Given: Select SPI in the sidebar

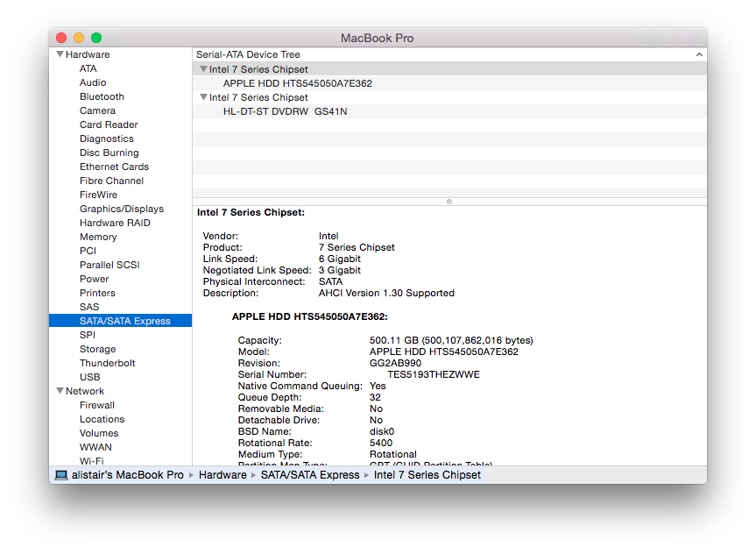Looking at the screenshot, I should pyautogui.click(x=88, y=335).
